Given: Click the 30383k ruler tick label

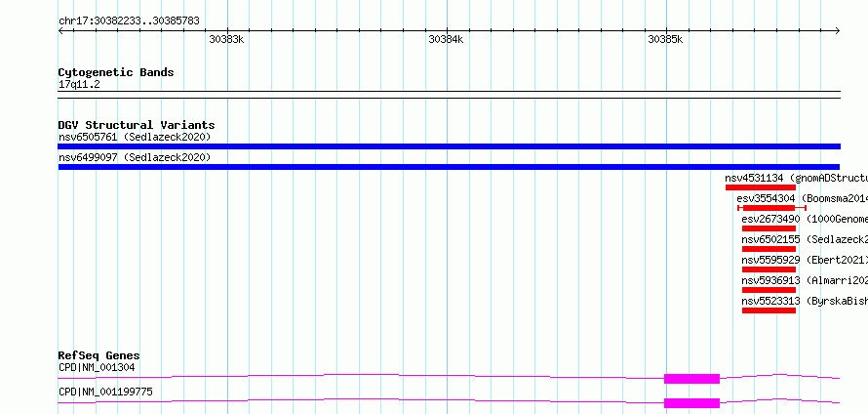Looking at the screenshot, I should (x=226, y=39).
